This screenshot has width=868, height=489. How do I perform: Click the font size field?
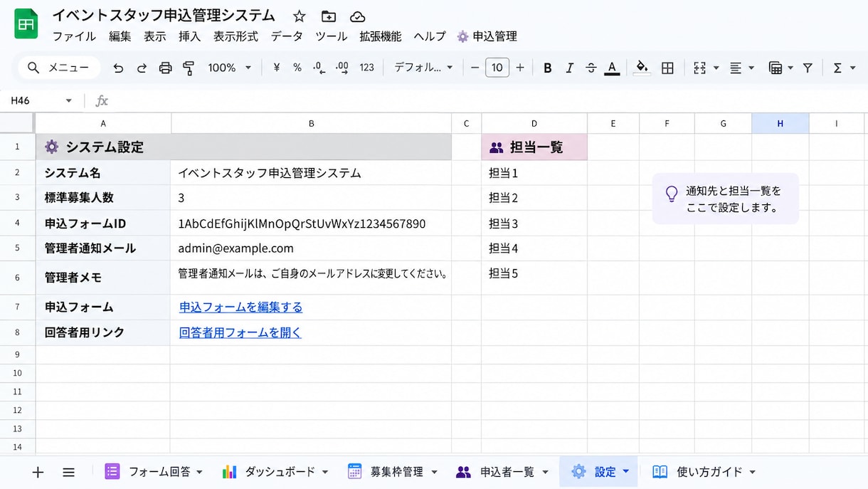point(497,68)
